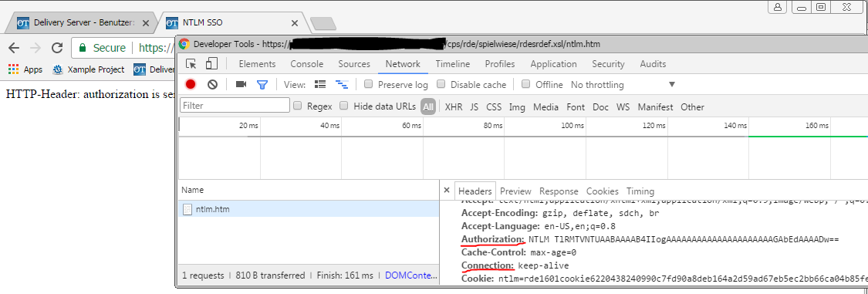
Task: Open the Xample Project bookmark
Action: coord(89,69)
